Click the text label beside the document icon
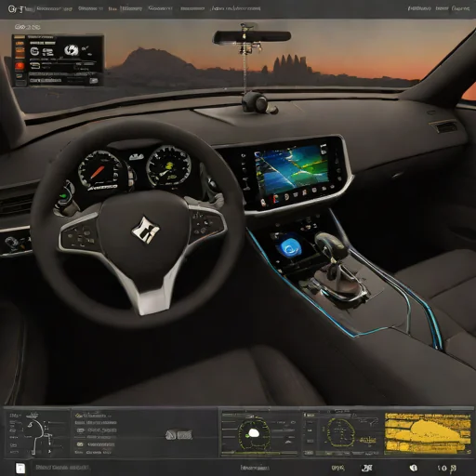Viewport: 476px width, 476px height. tap(62, 467)
